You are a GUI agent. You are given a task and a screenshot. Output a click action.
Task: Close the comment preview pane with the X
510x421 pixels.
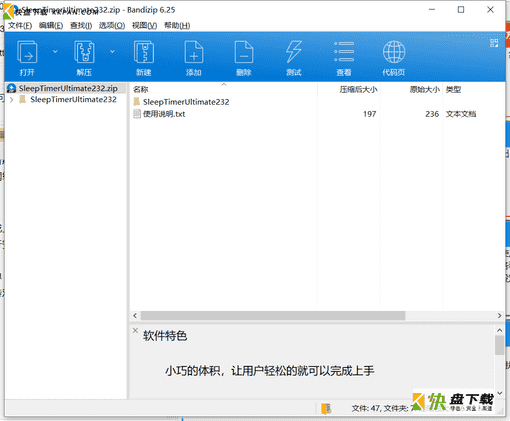tap(135, 330)
